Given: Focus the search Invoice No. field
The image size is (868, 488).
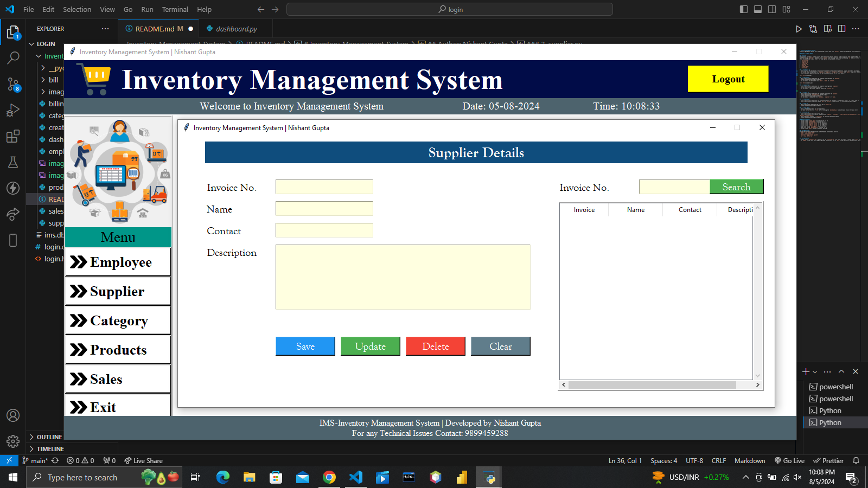Looking at the screenshot, I should pyautogui.click(x=674, y=187).
